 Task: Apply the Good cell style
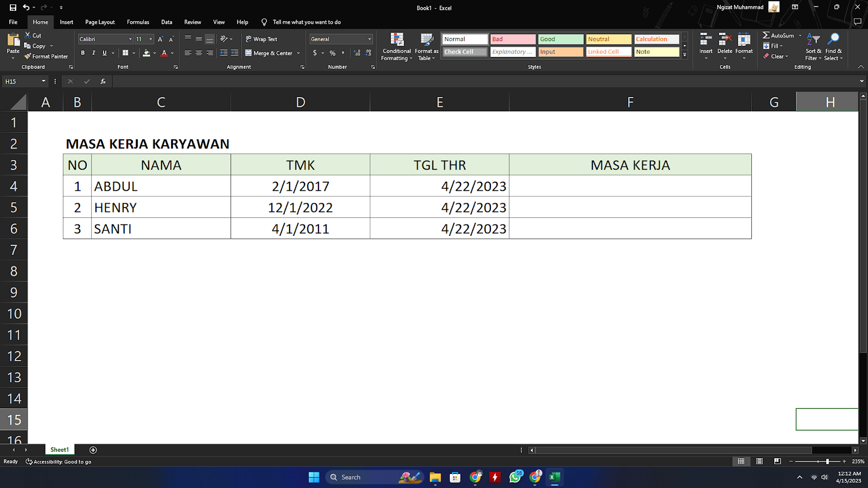tap(560, 39)
